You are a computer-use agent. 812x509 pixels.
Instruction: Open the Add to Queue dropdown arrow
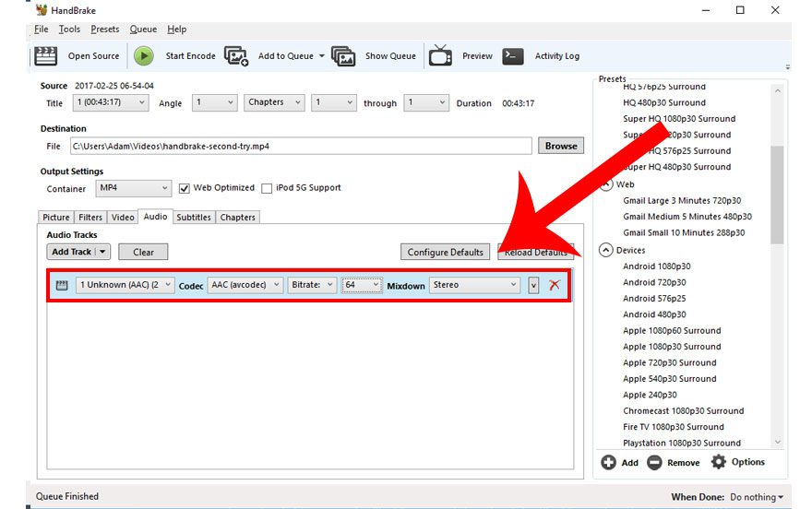tap(322, 56)
